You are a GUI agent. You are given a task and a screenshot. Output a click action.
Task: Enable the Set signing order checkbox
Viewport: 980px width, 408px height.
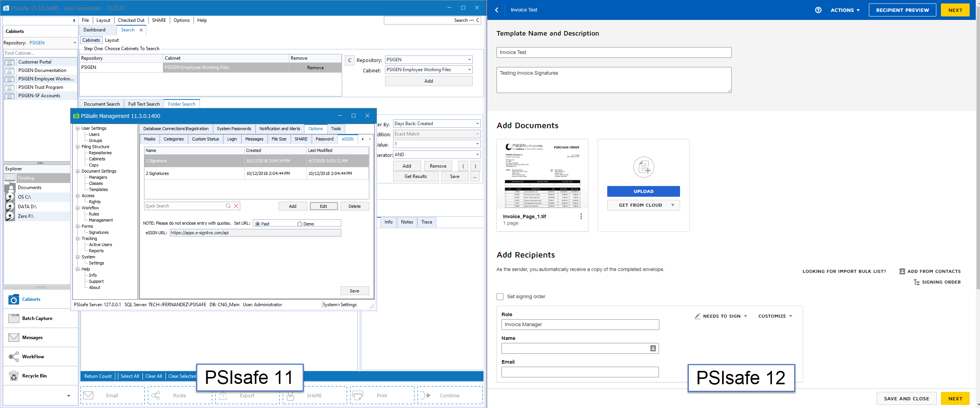(500, 297)
